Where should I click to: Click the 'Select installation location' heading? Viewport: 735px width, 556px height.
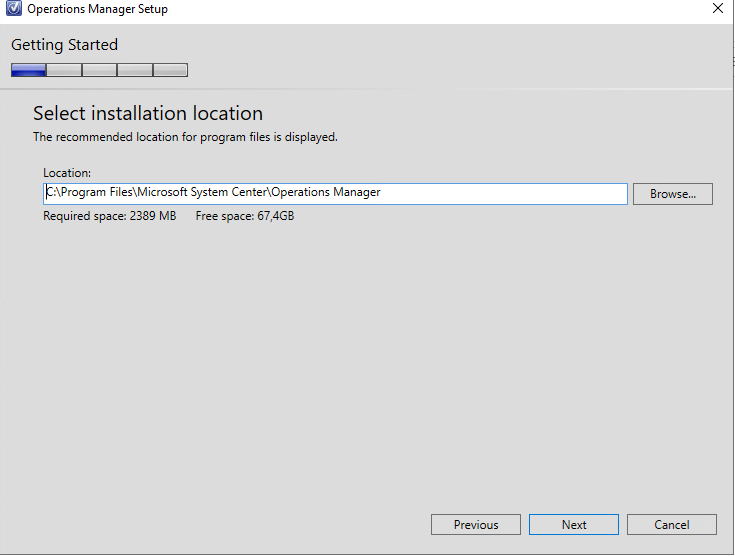coord(148,113)
